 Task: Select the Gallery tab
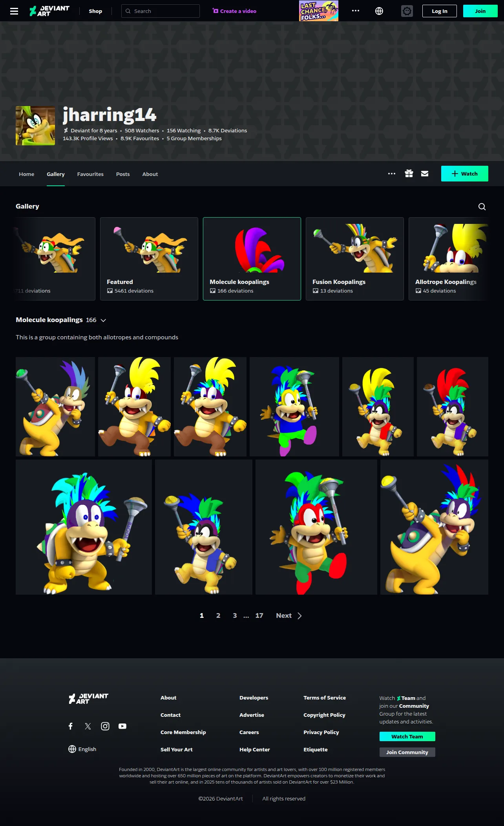[x=56, y=174]
